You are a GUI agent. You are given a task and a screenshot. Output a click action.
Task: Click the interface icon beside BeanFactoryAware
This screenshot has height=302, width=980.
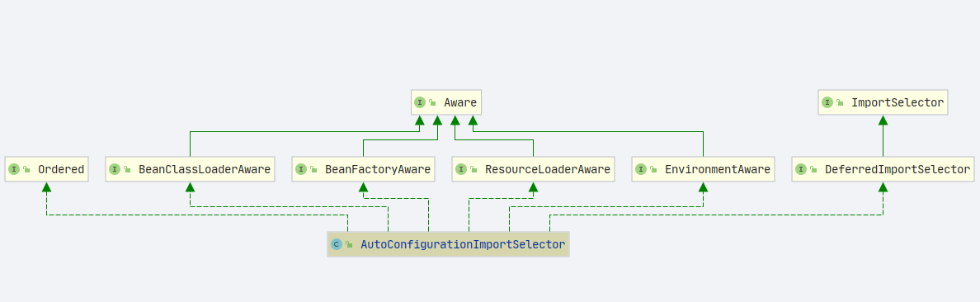tap(300, 169)
